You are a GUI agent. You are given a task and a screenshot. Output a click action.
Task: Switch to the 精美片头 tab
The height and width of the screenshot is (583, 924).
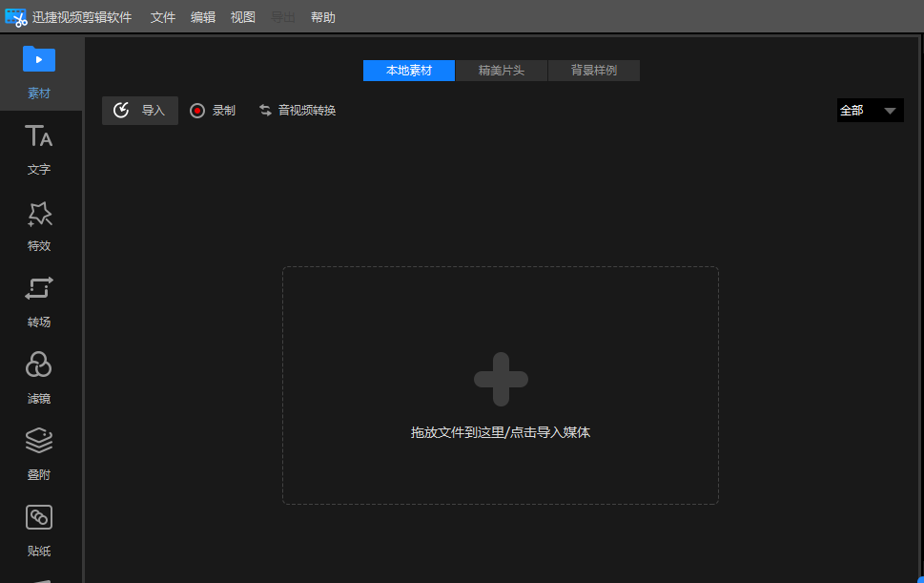[502, 71]
